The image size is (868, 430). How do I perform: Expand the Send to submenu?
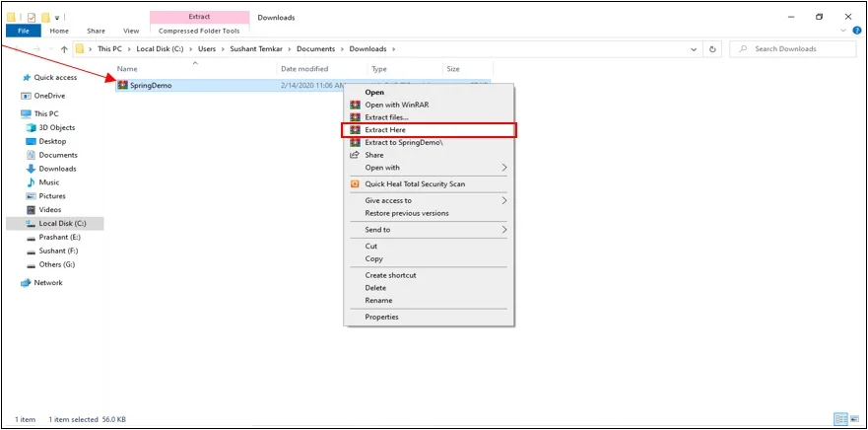coord(504,230)
